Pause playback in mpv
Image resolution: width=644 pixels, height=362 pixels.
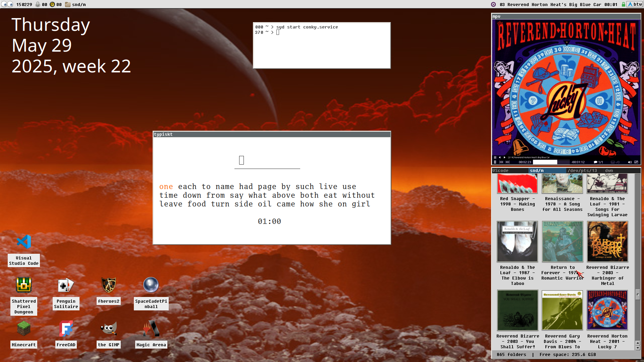click(x=495, y=162)
